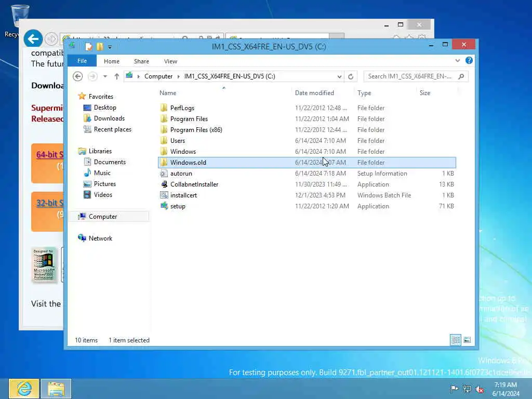532x399 pixels.
Task: Expand the address bar history dropdown
Action: [339, 76]
